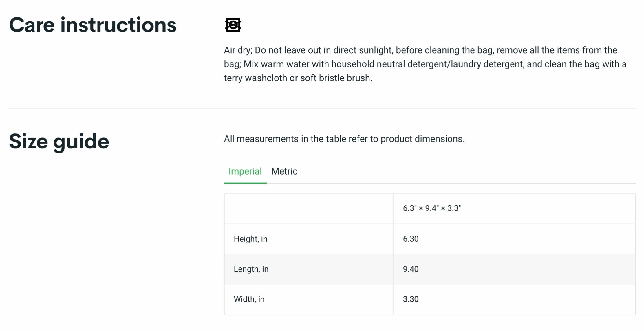This screenshot has height=332, width=644.
Task: Click the Air dry care instructions paragraph
Action: click(x=425, y=64)
